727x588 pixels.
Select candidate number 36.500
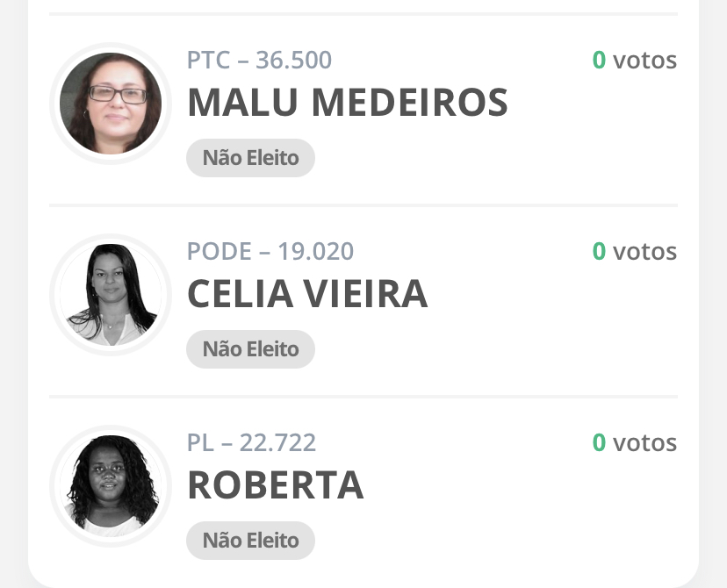[293, 61]
